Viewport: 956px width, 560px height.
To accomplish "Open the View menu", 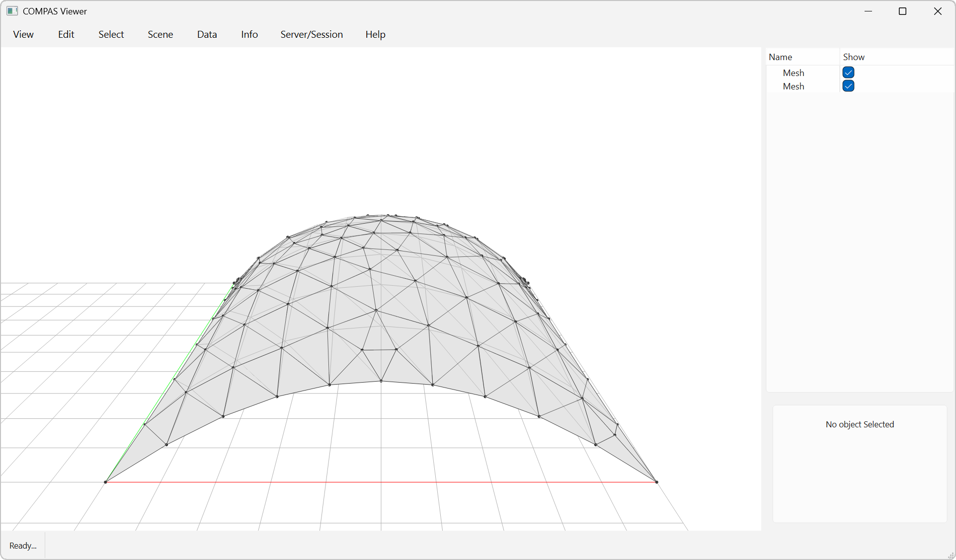I will [23, 34].
